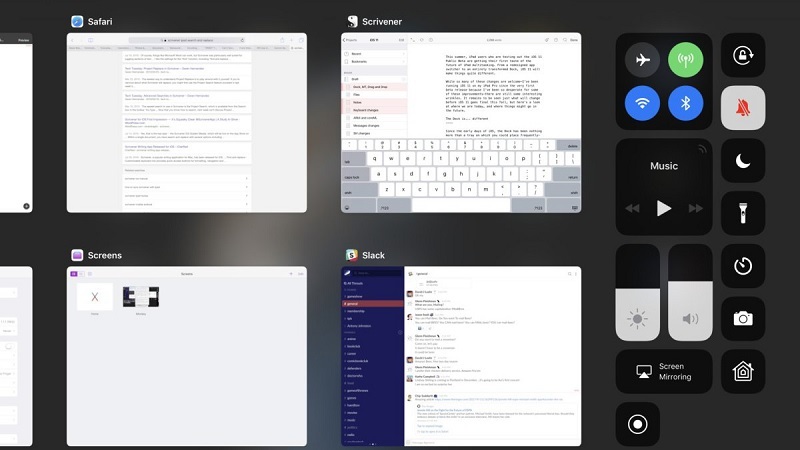Disable the green cellular data toggle
Screen dimensions: 800x450
point(686,60)
